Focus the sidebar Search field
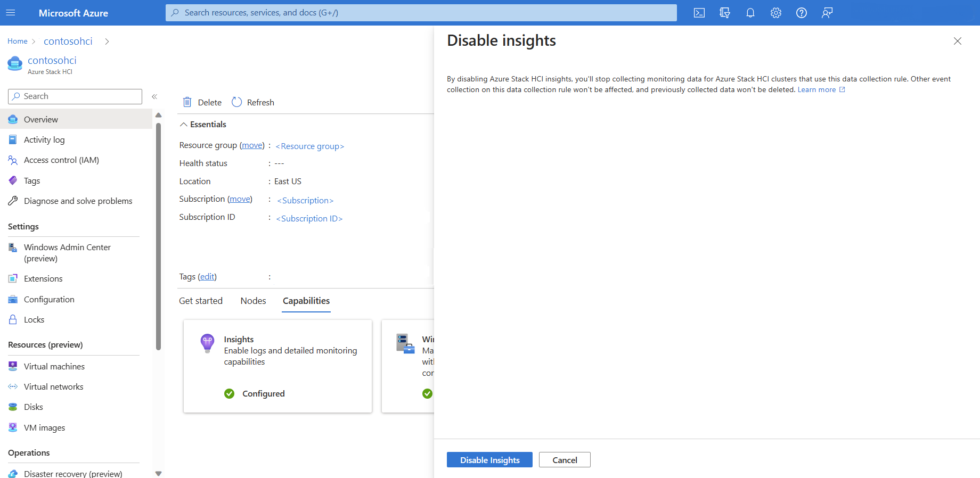The width and height of the screenshot is (980, 478). 75,96
